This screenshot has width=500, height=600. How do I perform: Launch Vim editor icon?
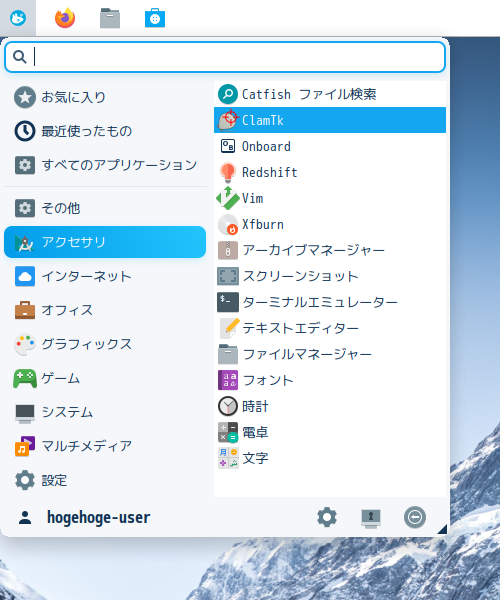pos(228,198)
